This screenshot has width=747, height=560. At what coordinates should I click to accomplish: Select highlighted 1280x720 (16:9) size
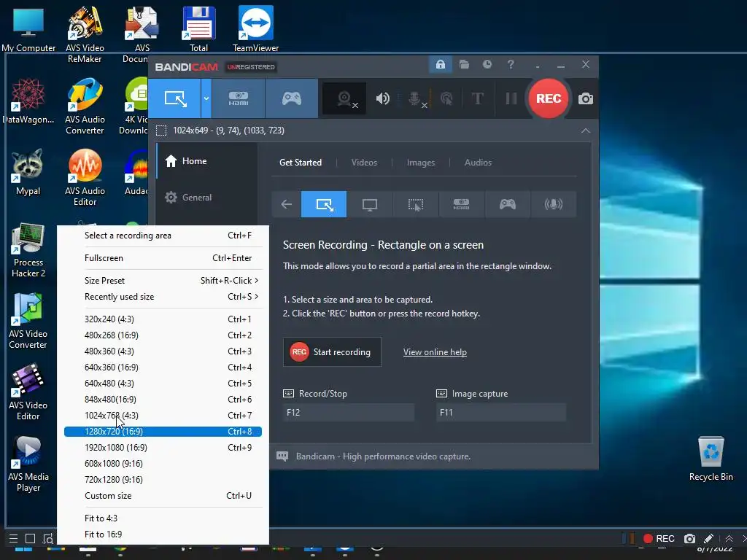point(163,432)
